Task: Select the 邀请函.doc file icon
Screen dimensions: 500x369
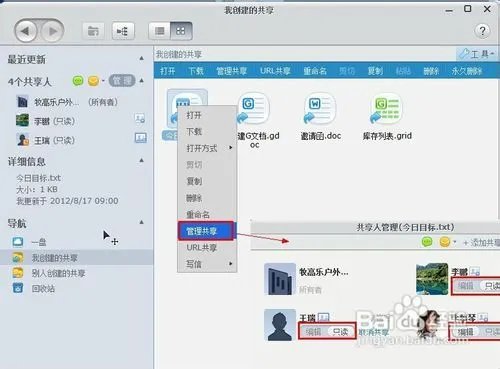Action: (320, 109)
